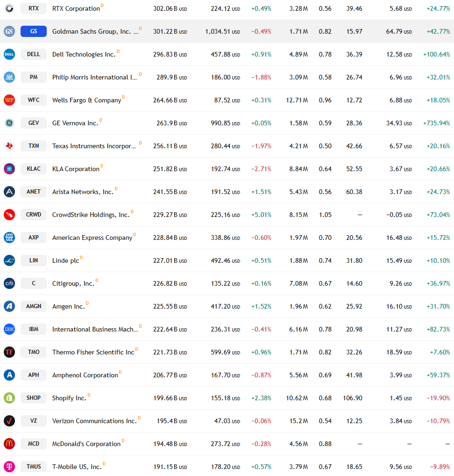Click the KLA Corporation logo icon
454x476 pixels.
click(x=9, y=169)
